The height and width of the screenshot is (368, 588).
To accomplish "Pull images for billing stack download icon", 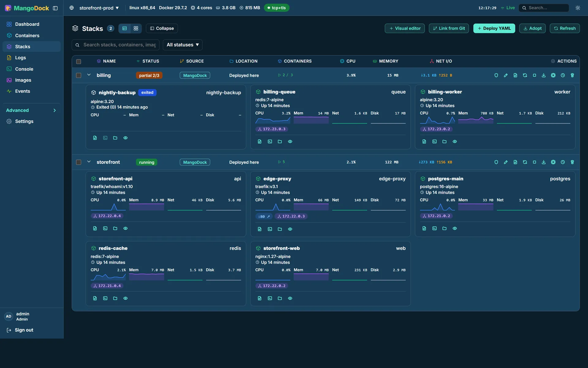I will pyautogui.click(x=544, y=75).
